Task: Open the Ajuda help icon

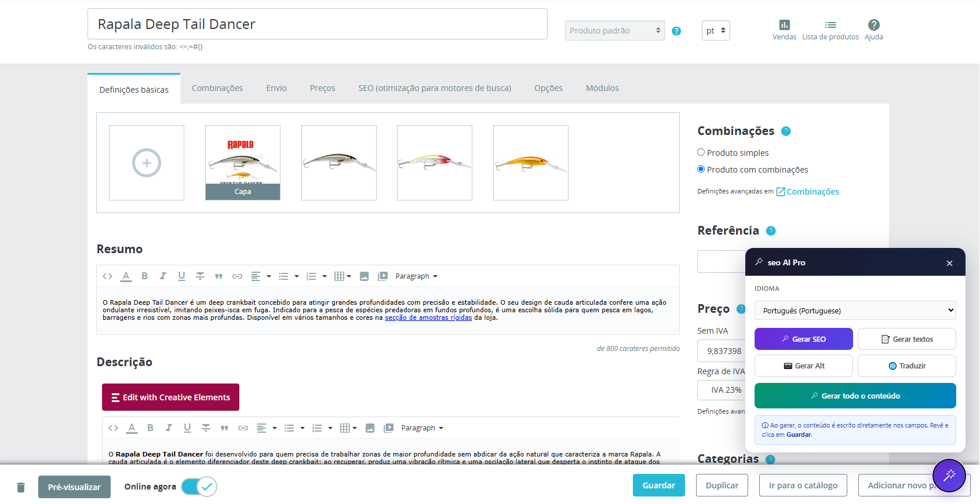Action: click(x=874, y=25)
